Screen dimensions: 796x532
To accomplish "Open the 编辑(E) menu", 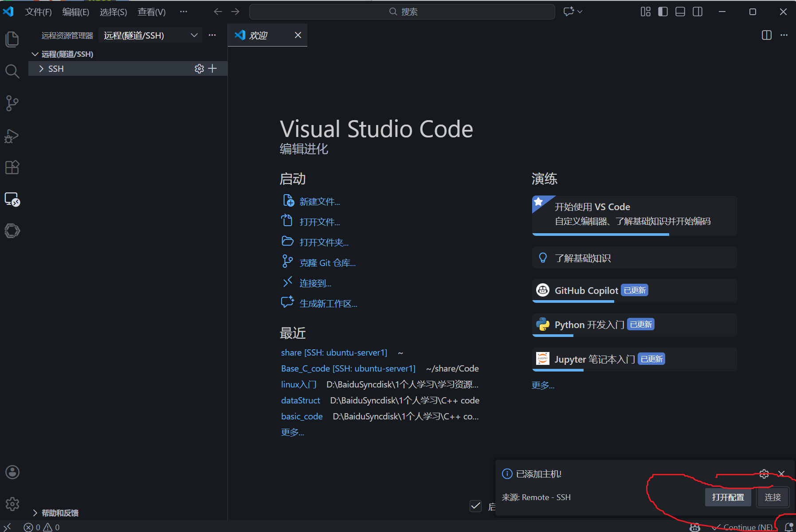I will coord(76,12).
